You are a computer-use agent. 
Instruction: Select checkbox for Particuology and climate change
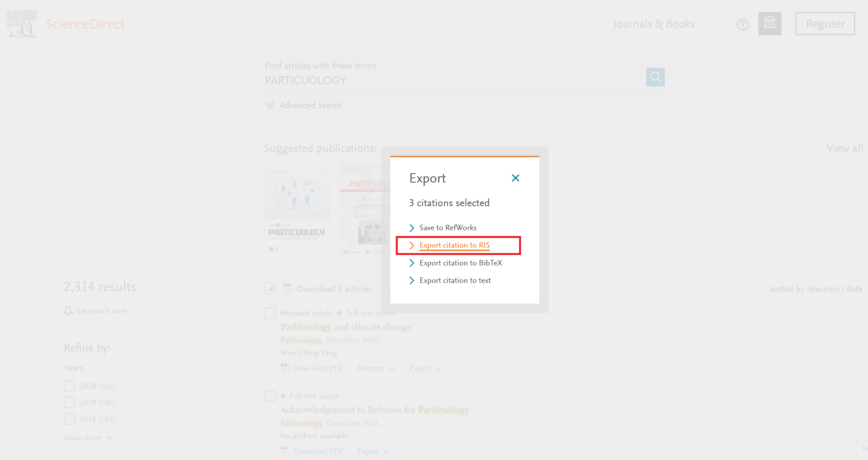click(x=270, y=313)
